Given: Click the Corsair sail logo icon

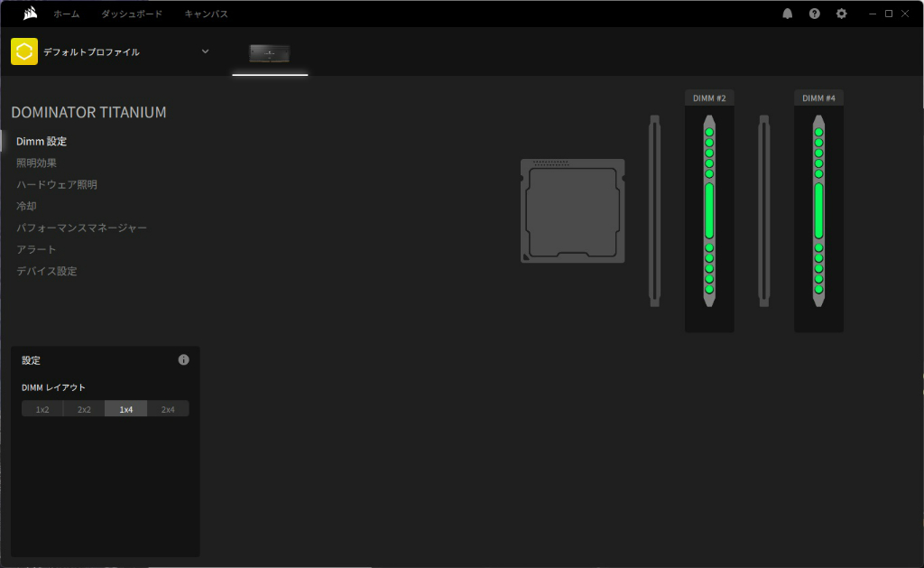Looking at the screenshot, I should pyautogui.click(x=30, y=13).
